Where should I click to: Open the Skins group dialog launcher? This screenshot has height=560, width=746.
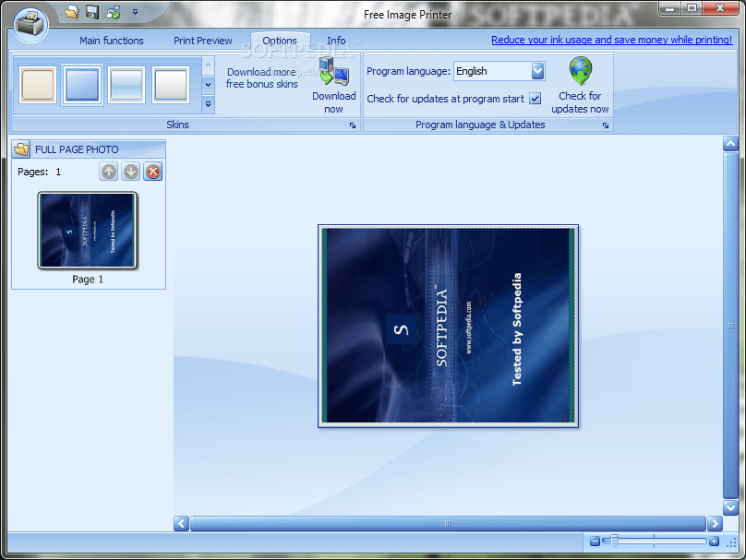pyautogui.click(x=353, y=125)
